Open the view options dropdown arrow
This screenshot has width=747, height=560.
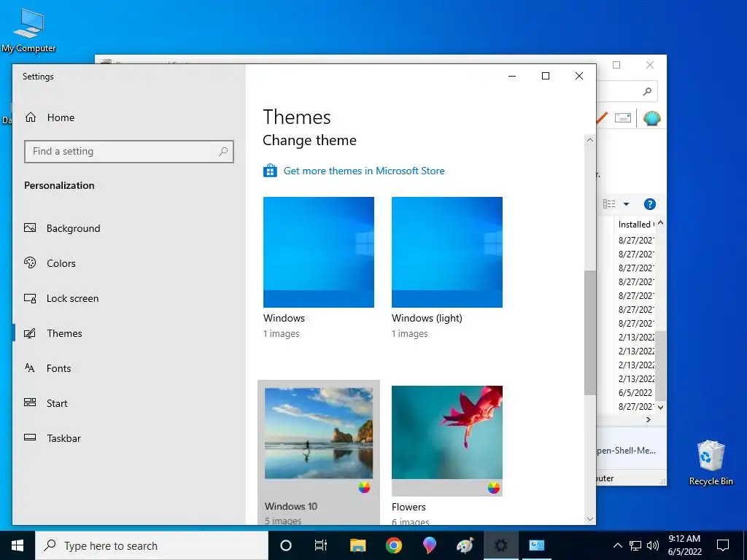tap(626, 204)
